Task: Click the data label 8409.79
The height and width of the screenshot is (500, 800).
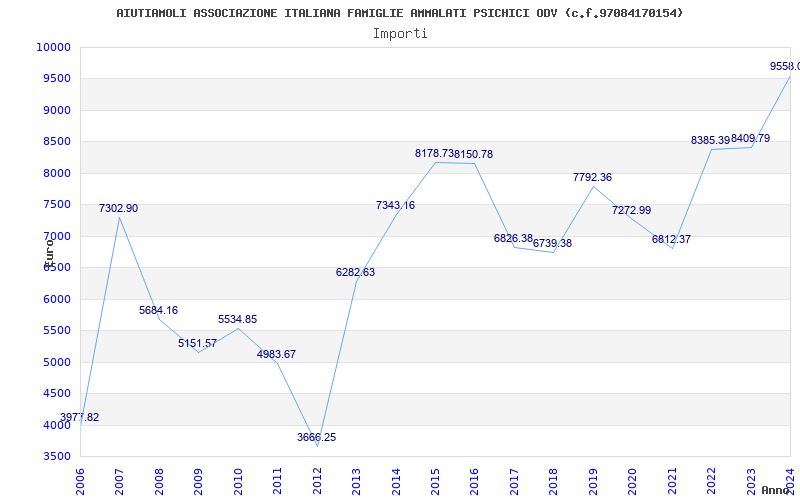Action: (751, 138)
